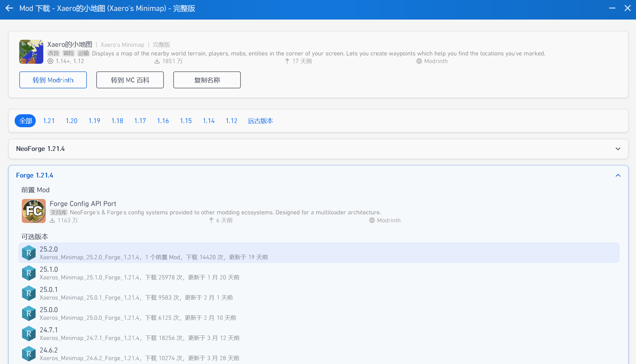Click the 支持库 tag label
Viewport: 636px width, 364px height.
pos(59,212)
